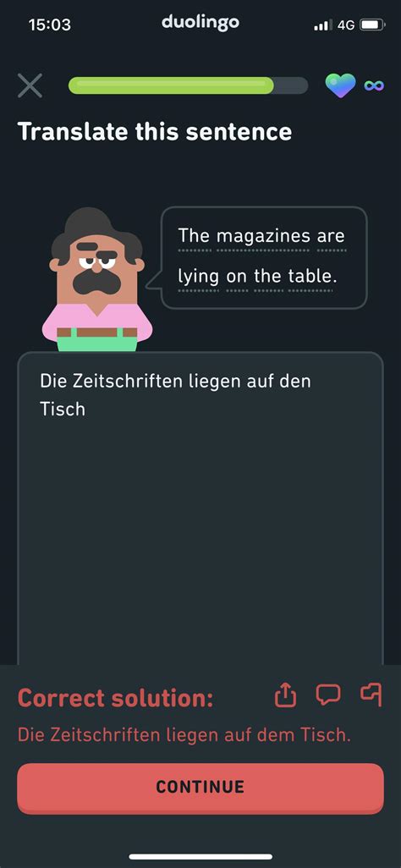Viewport: 401px width, 868px height.
Task: Report this exercise with the flag icon
Action: (x=371, y=695)
